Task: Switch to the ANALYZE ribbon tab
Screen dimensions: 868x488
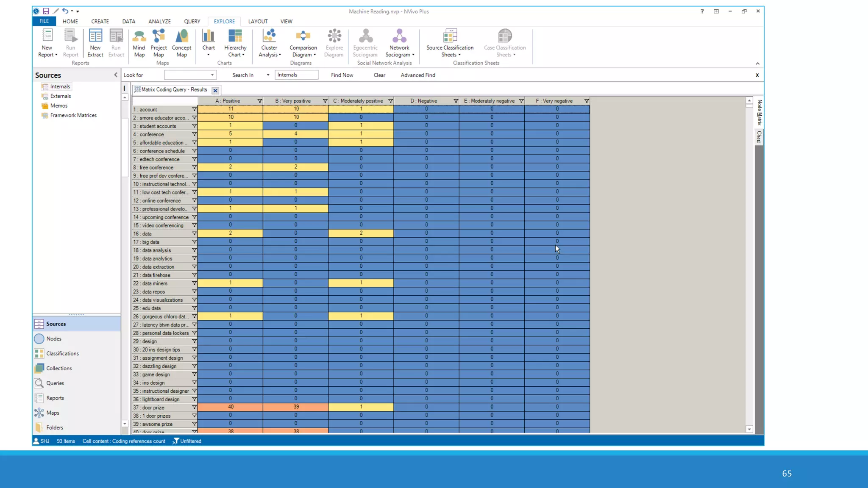Action: point(159,21)
